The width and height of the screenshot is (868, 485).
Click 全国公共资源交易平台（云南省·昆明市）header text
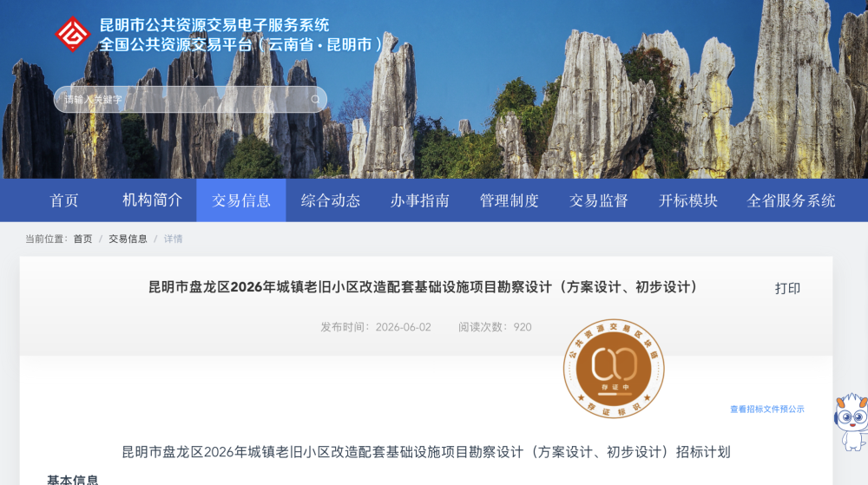[x=241, y=44]
